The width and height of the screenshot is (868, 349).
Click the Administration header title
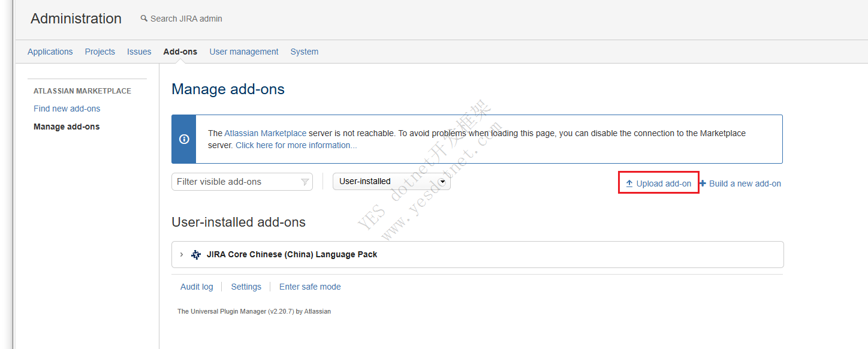76,19
